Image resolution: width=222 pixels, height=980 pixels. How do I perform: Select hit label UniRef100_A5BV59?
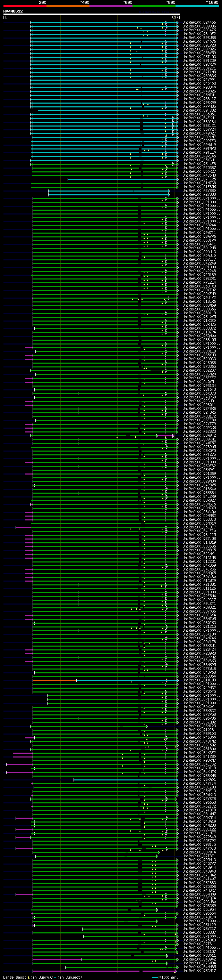199,53
